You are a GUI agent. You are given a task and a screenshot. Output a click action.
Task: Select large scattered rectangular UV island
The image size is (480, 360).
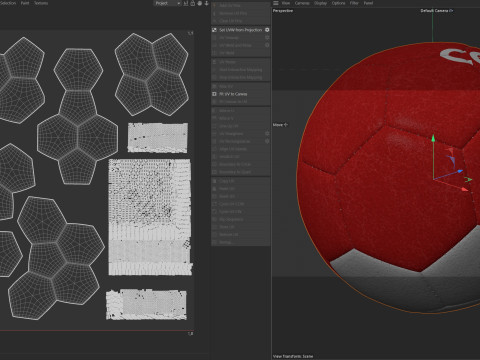[150, 217]
